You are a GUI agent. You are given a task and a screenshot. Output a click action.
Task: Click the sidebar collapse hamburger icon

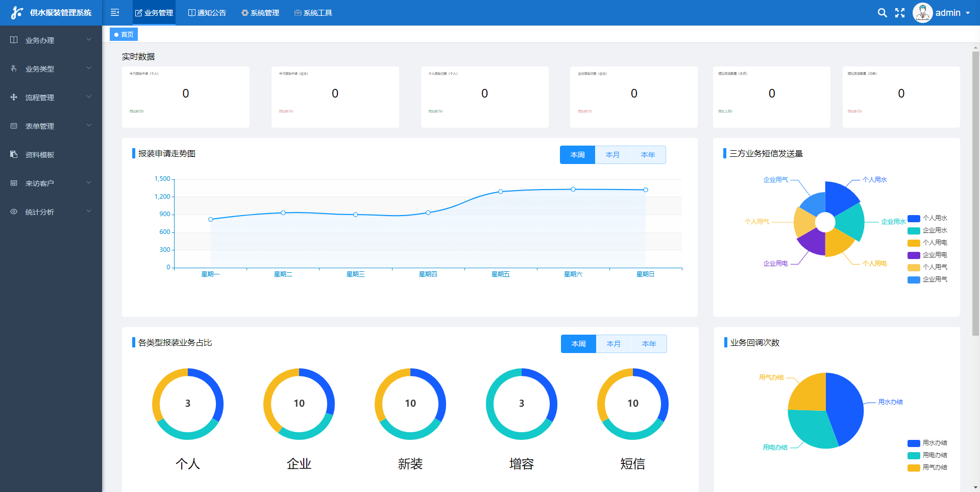(115, 12)
